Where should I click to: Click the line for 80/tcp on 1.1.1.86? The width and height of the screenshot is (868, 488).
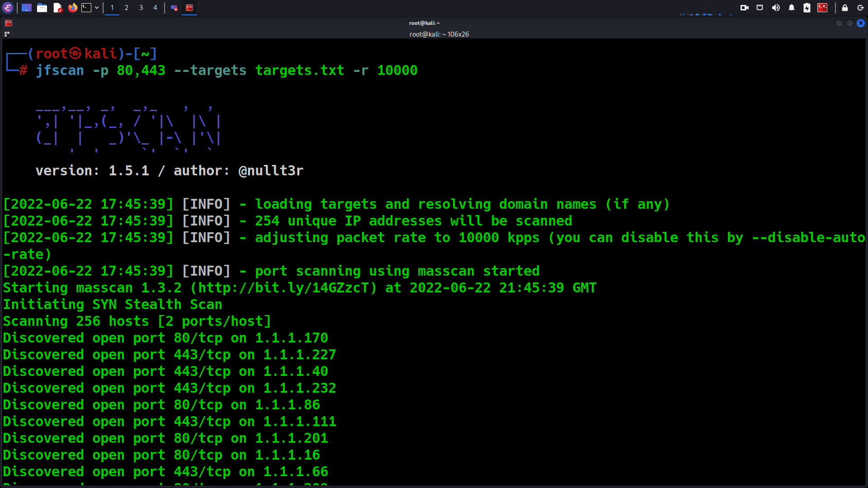pos(161,405)
